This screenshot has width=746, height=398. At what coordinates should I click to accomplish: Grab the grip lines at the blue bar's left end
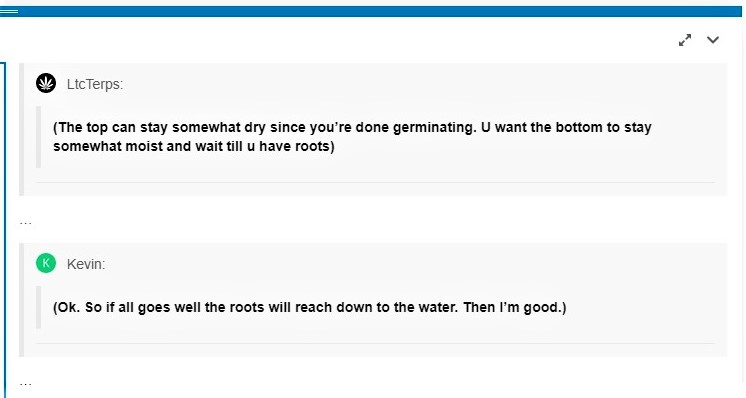click(x=9, y=11)
